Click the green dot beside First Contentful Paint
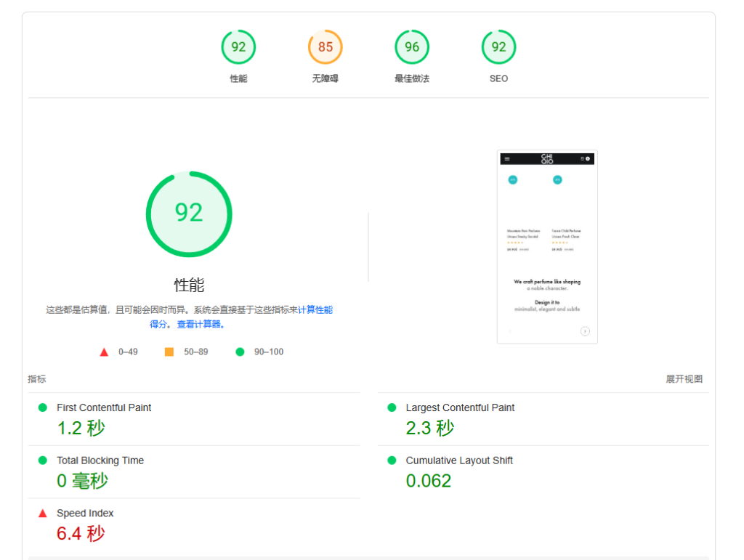The height and width of the screenshot is (560, 744). pos(43,407)
